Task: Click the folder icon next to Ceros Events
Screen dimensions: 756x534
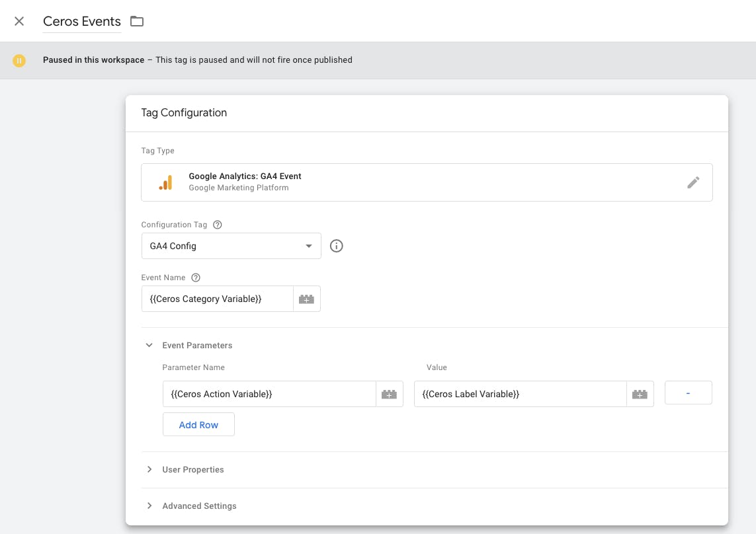Action: tap(137, 21)
